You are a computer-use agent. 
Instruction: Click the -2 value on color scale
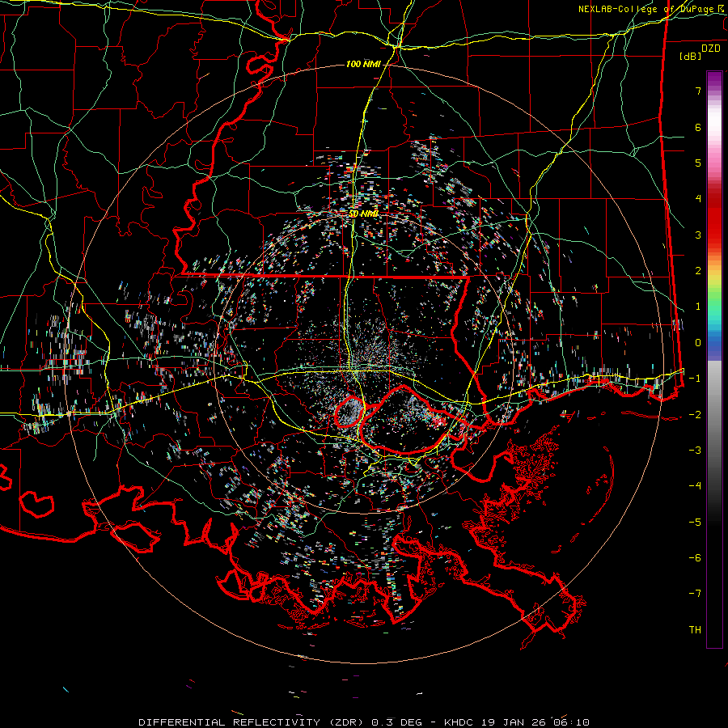click(x=695, y=415)
